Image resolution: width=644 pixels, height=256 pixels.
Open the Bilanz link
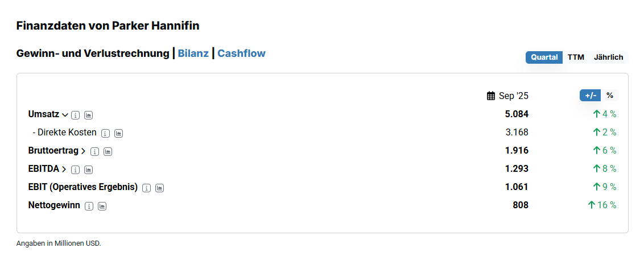click(x=193, y=53)
